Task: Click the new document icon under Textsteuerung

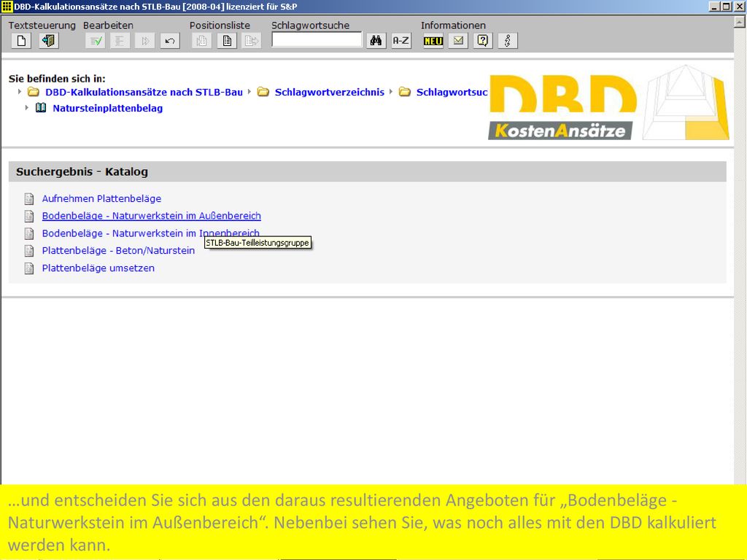Action: 21,41
